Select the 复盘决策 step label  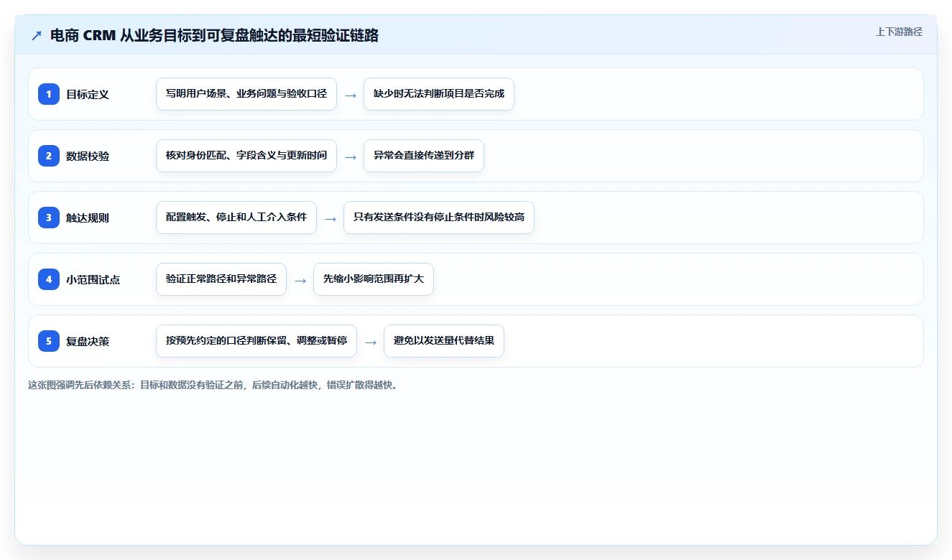coord(88,341)
